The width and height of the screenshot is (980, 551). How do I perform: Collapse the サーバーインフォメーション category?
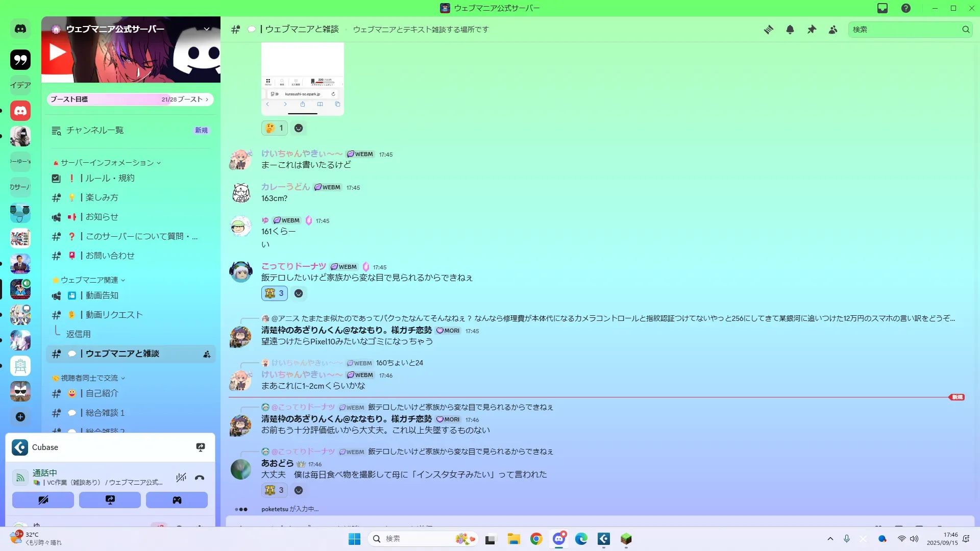[x=107, y=163]
